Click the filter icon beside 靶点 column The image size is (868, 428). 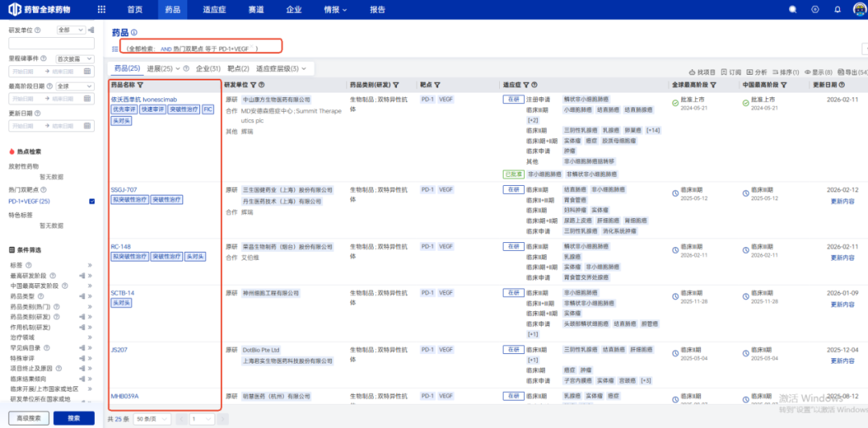pos(437,84)
